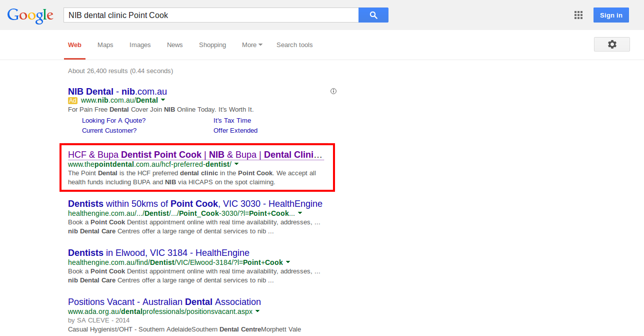Focus the search query input field

pos(211,15)
